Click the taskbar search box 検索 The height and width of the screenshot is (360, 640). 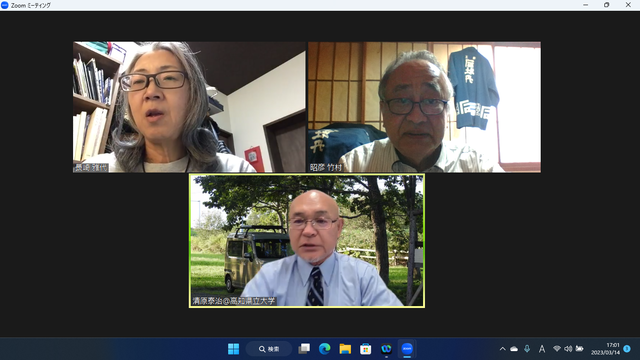coord(269,349)
